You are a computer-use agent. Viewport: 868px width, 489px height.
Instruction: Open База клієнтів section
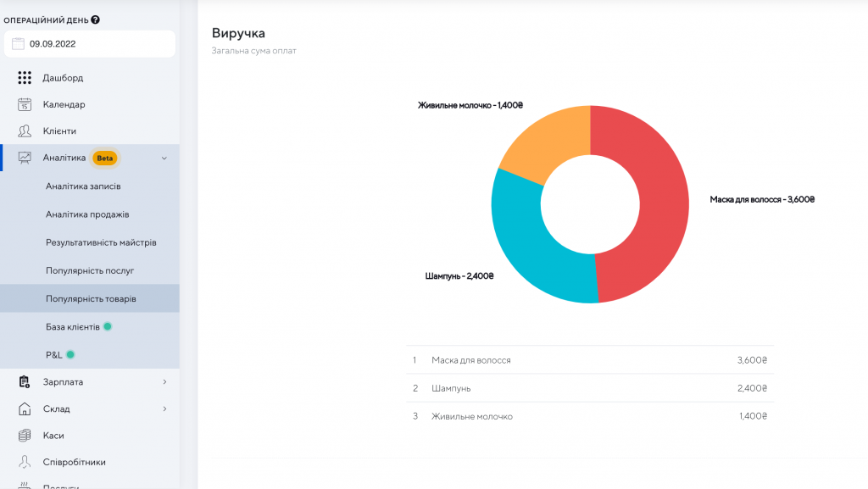[73, 326]
